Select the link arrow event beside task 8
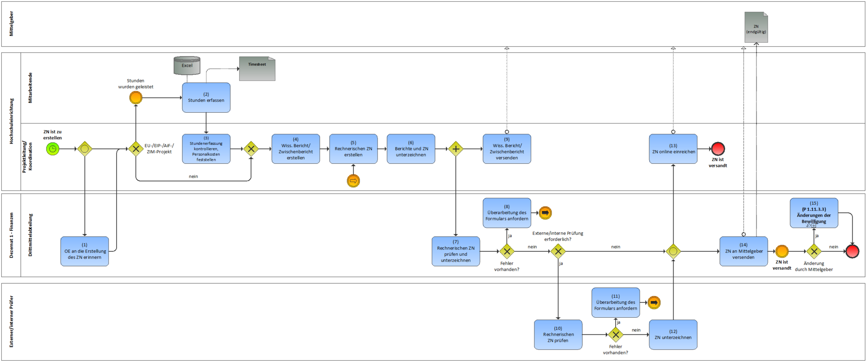 click(x=545, y=213)
